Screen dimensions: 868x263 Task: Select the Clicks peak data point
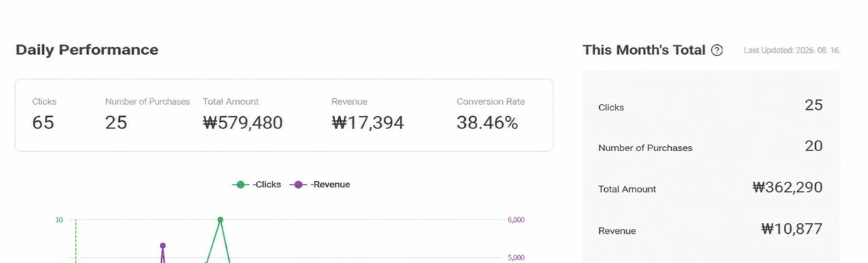(x=220, y=220)
